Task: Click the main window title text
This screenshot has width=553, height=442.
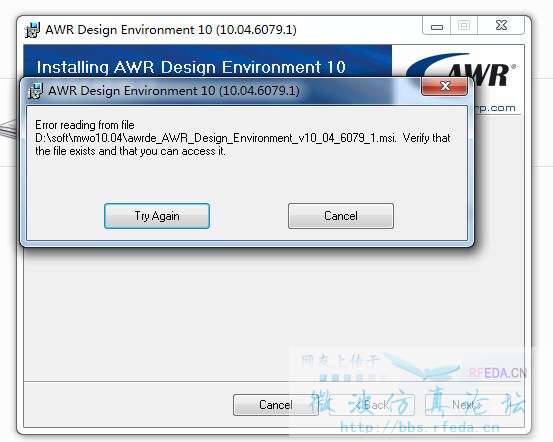Action: tap(171, 30)
